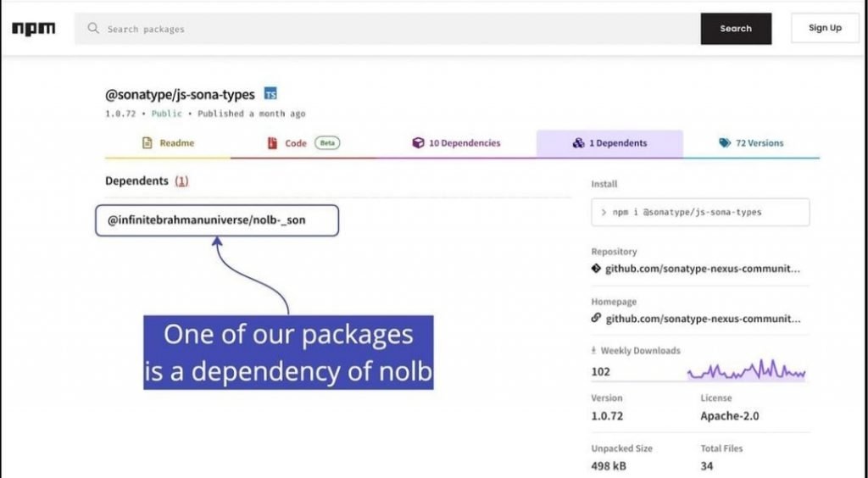
Task: Click into the Search packages field
Action: (x=387, y=29)
